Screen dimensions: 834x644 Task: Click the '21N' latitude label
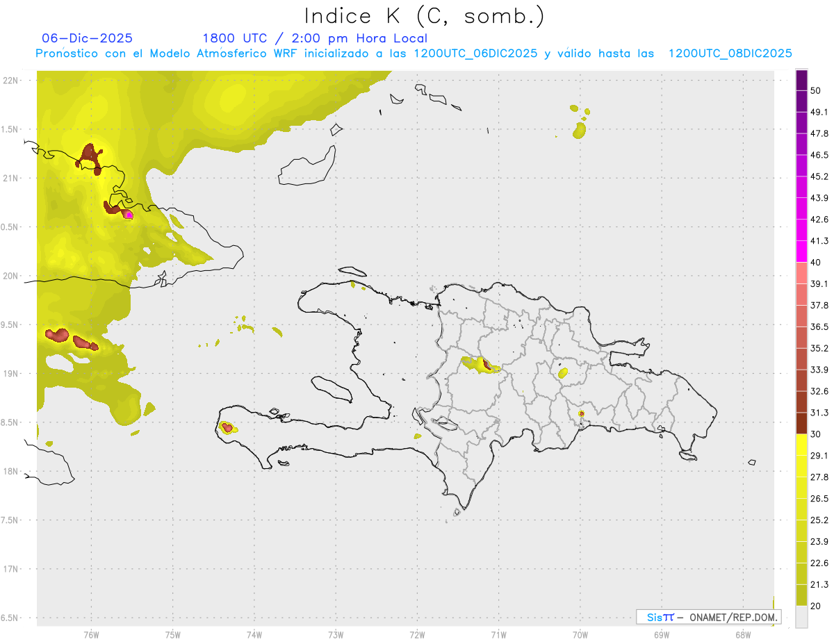click(x=10, y=178)
